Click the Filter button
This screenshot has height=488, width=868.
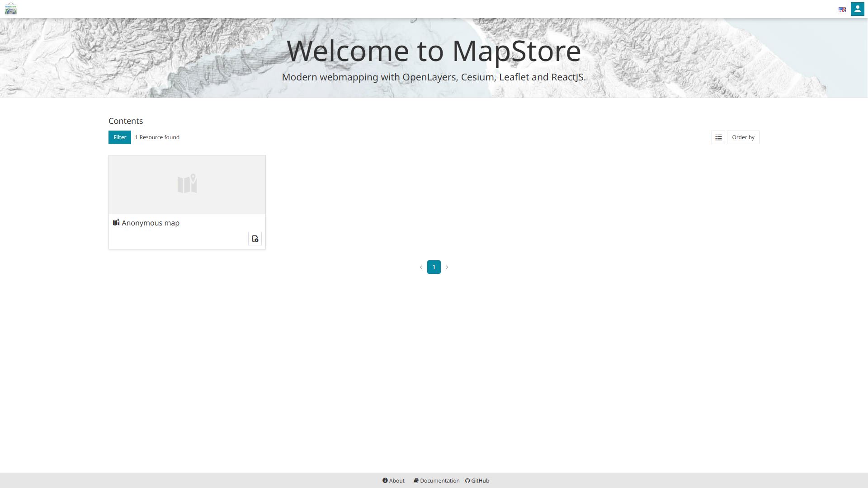pyautogui.click(x=120, y=137)
